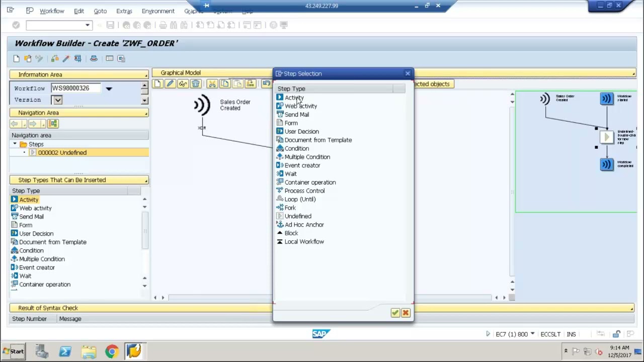
Task: Click the scissors cut icon in Graphical Model toolbar
Action: 212,84
